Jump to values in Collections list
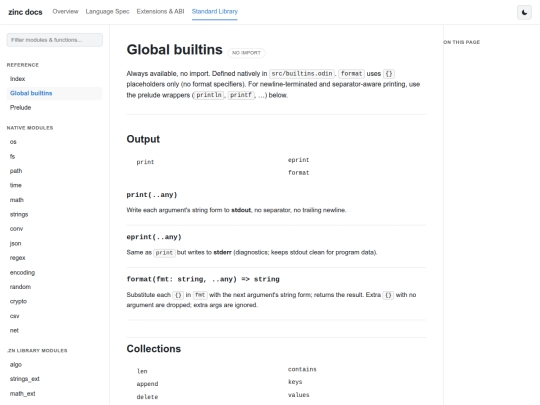 coord(299,395)
